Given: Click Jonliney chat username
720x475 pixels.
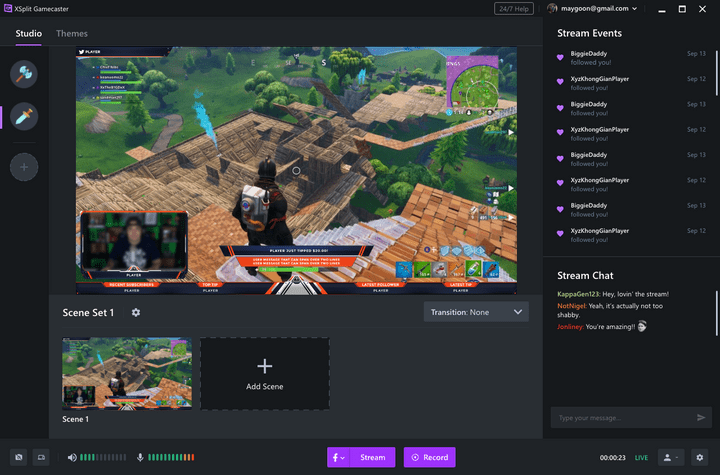Looking at the screenshot, I should [569, 327].
